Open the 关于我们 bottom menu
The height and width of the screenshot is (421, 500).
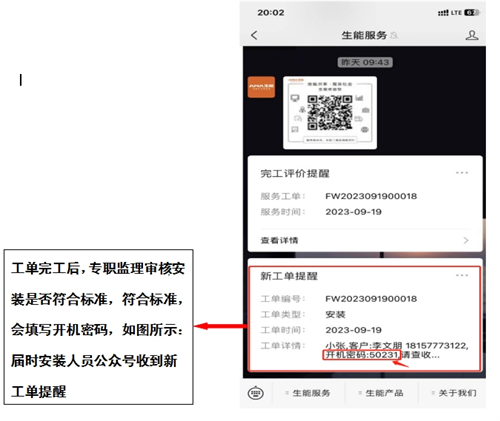454,393
